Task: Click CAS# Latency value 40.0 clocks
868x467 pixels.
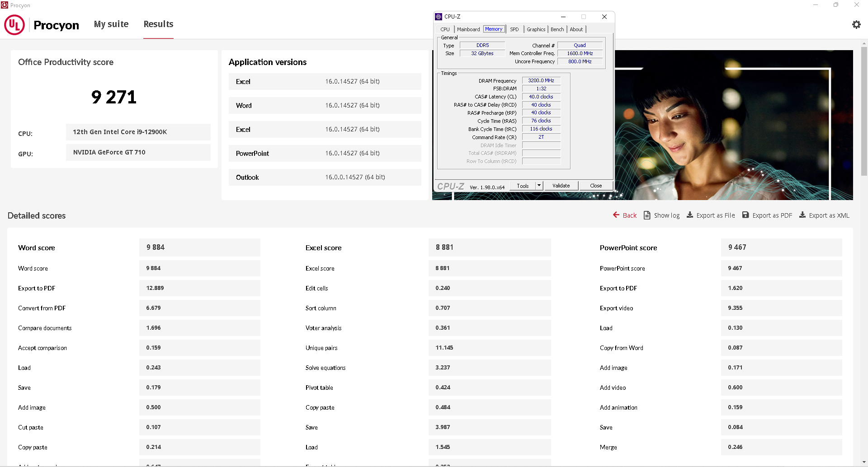Action: [x=541, y=97]
